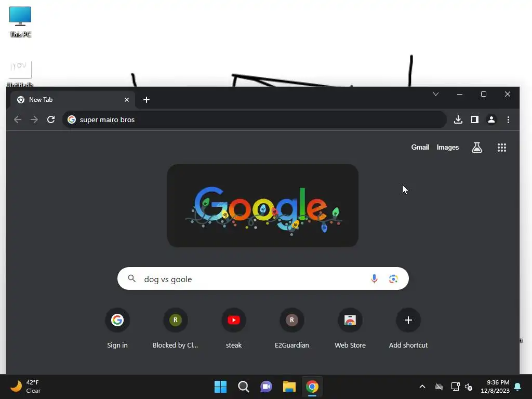Open the Google apps grid

502,147
